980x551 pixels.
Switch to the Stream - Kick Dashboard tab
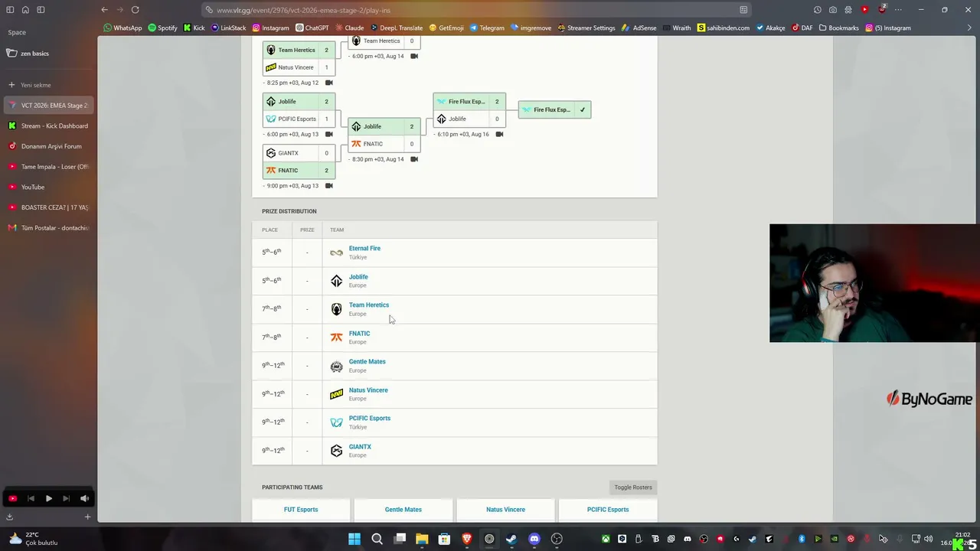[48, 126]
